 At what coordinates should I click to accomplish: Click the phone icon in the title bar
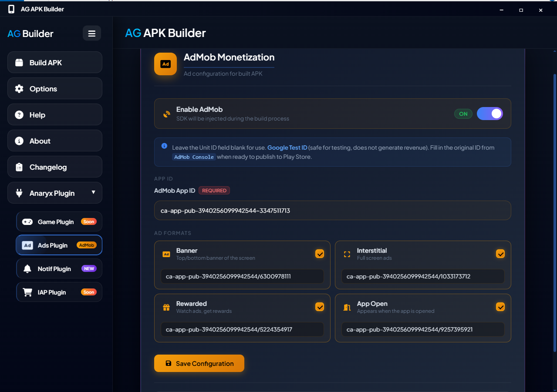pyautogui.click(x=11, y=9)
